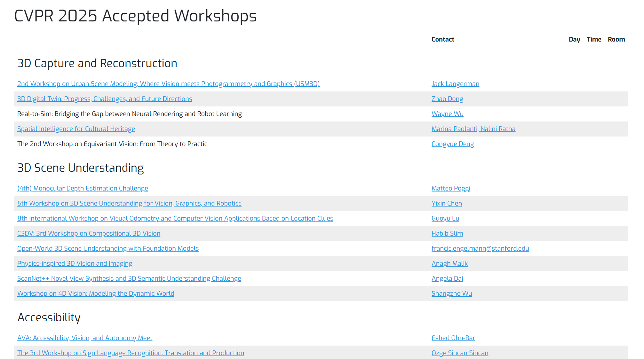Open Spatial Intelligence for Cultural Heritage page
This screenshot has height=359, width=644.
76,129
